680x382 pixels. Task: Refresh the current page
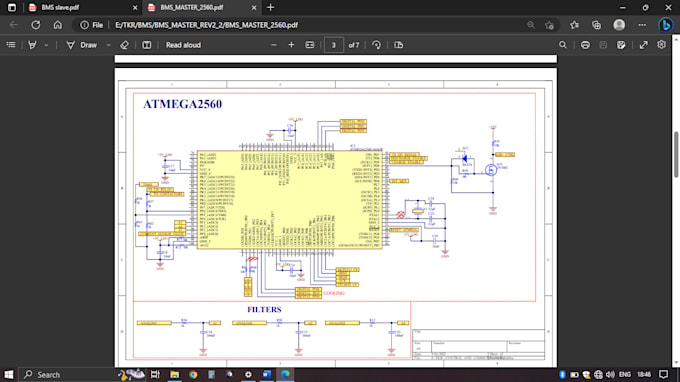36,25
